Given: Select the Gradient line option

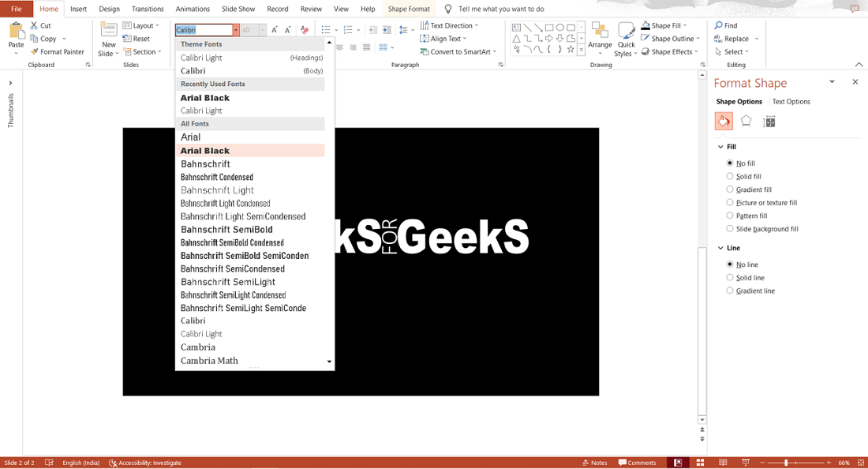Looking at the screenshot, I should coord(730,291).
